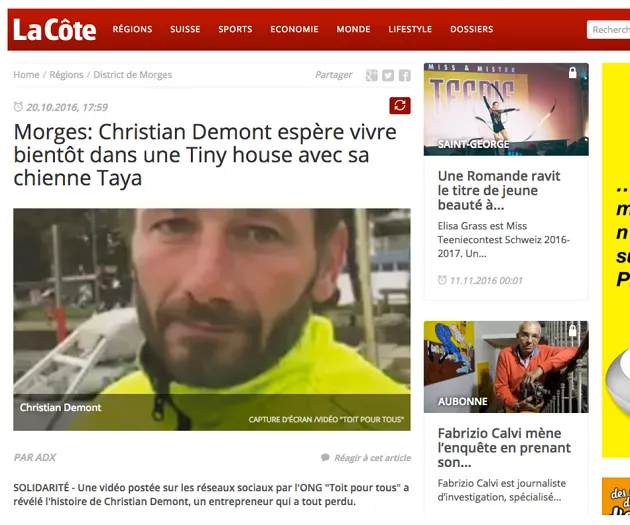Image resolution: width=630 pixels, height=525 pixels.
Task: Click the lock icon on Saint-George thumbnail
Action: (573, 73)
